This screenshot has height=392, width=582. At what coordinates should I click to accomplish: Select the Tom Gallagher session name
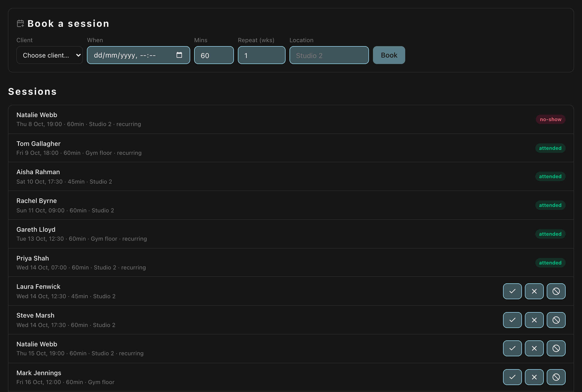(38, 143)
